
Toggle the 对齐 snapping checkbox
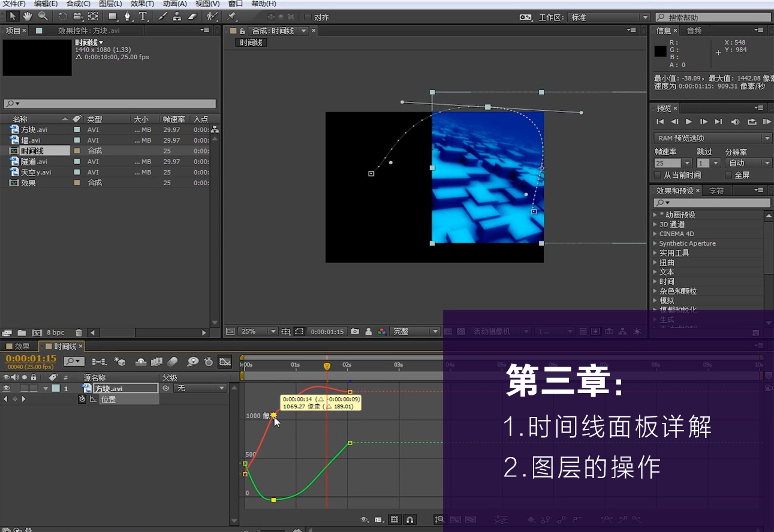[308, 17]
